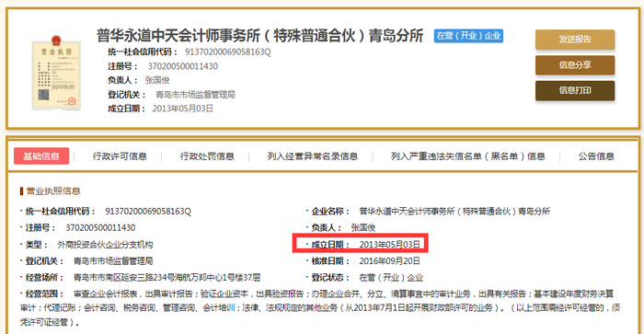Click 成立日期 value in license info section
Image resolution: width=644 pixels, height=334 pixels.
[x=390, y=245]
